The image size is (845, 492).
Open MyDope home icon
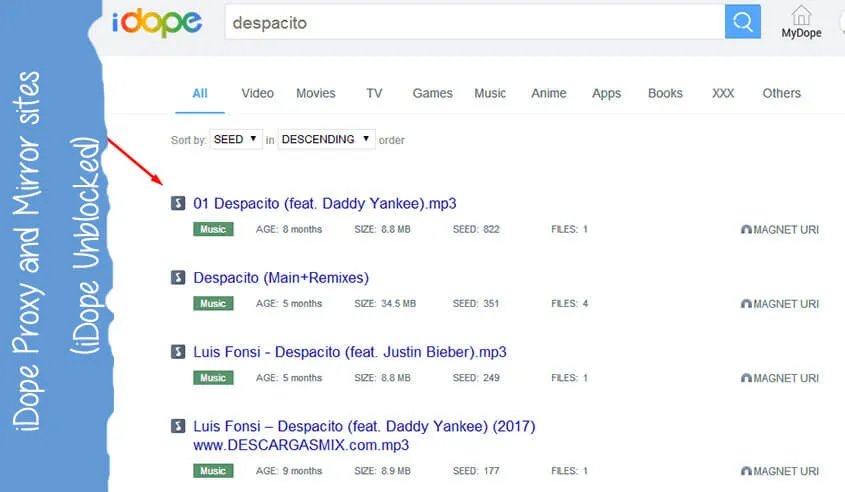pyautogui.click(x=801, y=15)
